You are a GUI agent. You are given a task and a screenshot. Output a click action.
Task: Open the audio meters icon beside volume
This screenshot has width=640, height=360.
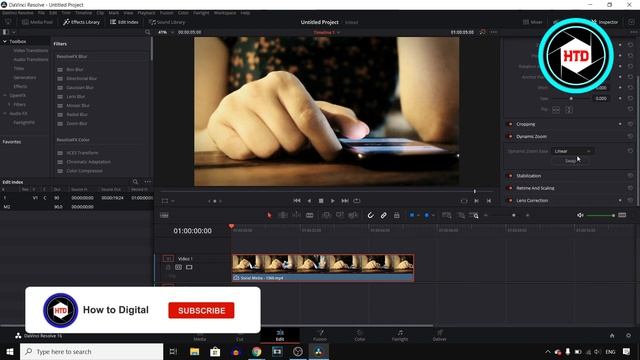click(x=622, y=215)
